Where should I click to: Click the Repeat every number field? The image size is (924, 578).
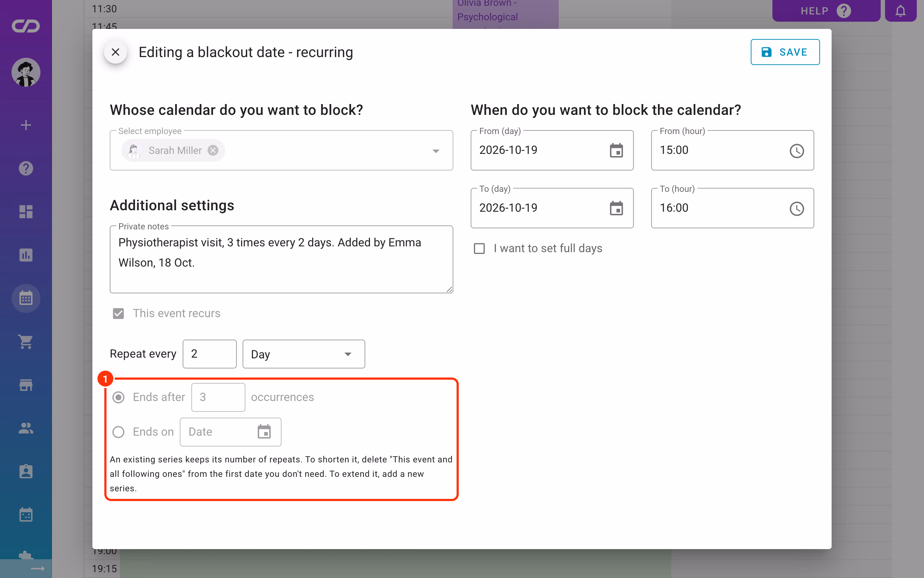pos(210,354)
